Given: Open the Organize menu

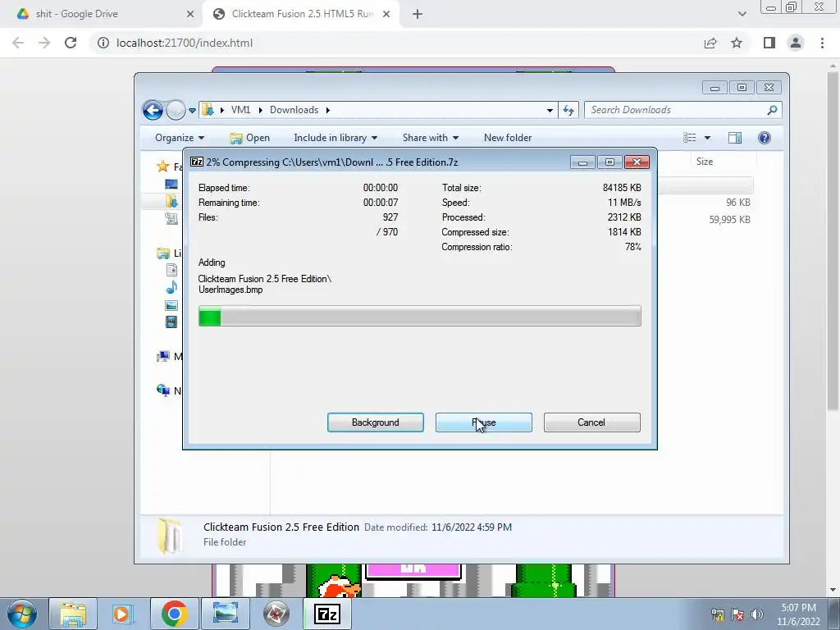Looking at the screenshot, I should [x=180, y=138].
